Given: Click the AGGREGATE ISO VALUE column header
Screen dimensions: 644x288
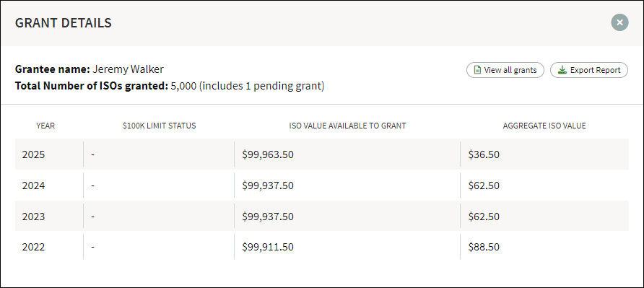Looking at the screenshot, I should (x=544, y=126).
